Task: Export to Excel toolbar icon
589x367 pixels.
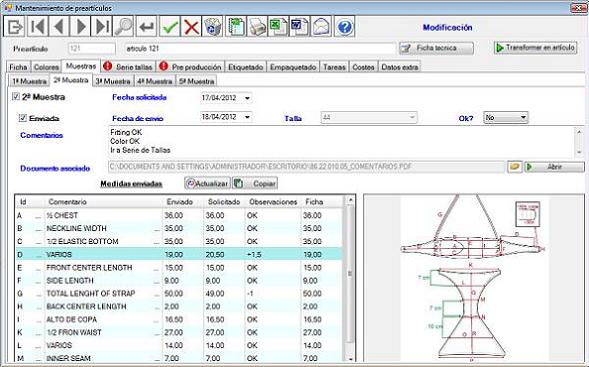Action: [278, 26]
